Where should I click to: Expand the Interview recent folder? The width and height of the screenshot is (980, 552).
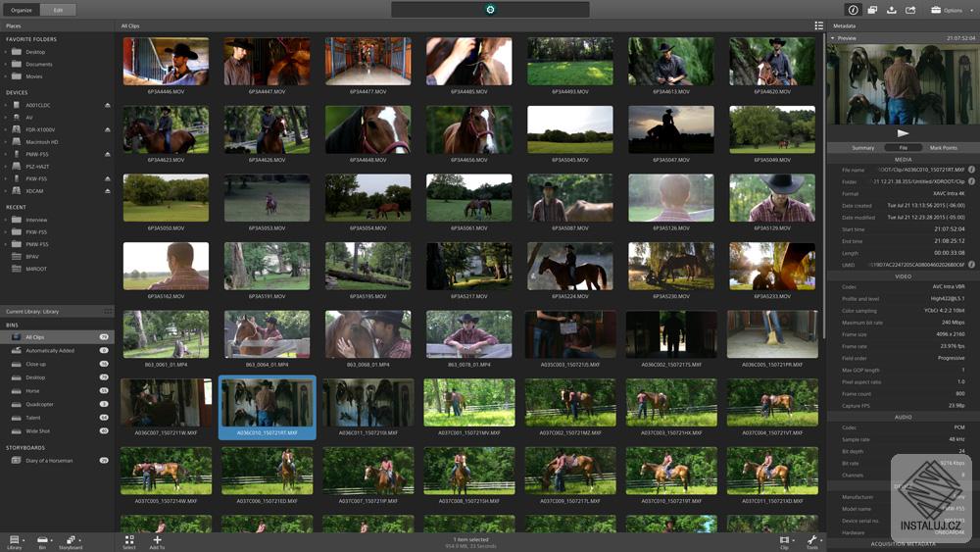[x=6, y=220]
